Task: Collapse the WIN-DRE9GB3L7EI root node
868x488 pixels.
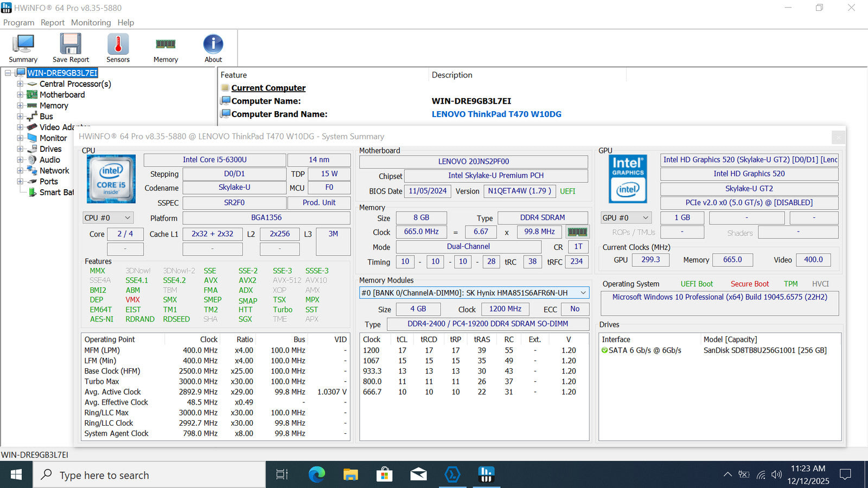Action: pos(8,73)
